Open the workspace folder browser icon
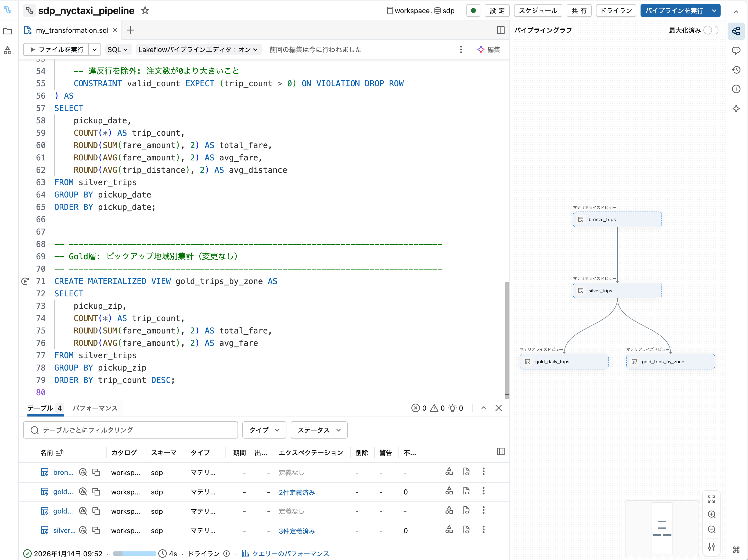Image resolution: width=748 pixels, height=560 pixels. [8, 31]
